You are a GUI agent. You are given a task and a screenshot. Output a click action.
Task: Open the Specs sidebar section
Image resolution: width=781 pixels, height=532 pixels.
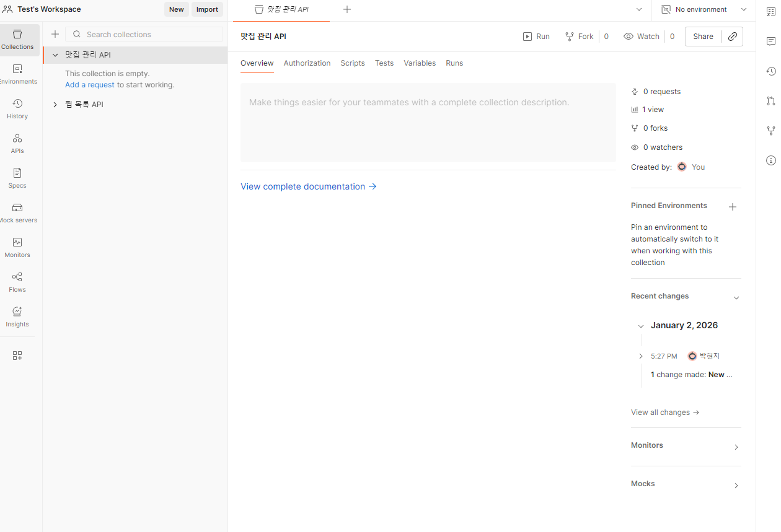coord(17,178)
